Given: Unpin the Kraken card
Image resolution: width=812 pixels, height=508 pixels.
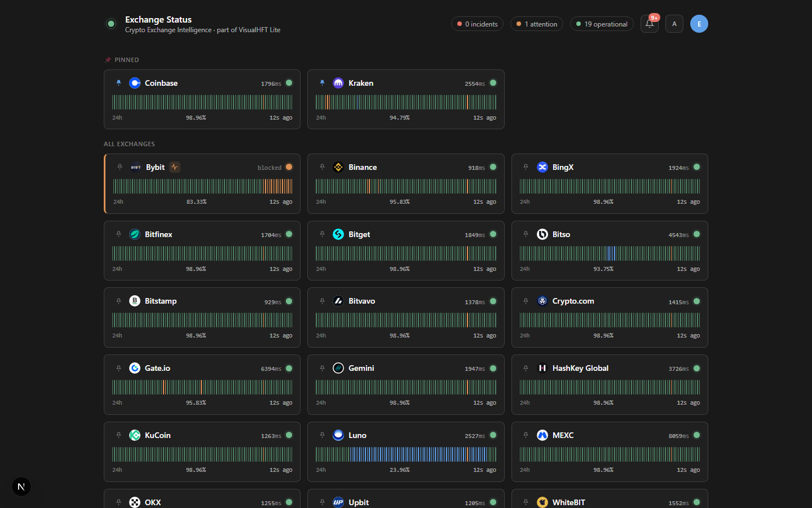Looking at the screenshot, I should [322, 83].
